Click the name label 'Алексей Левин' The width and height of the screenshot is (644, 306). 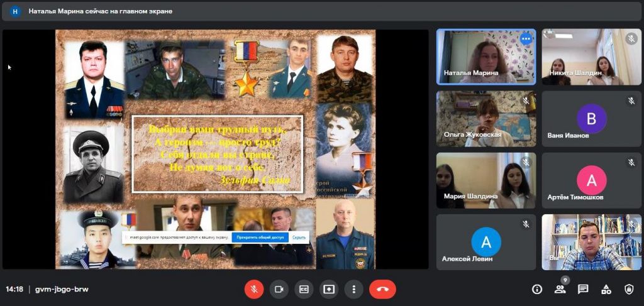pos(467,260)
